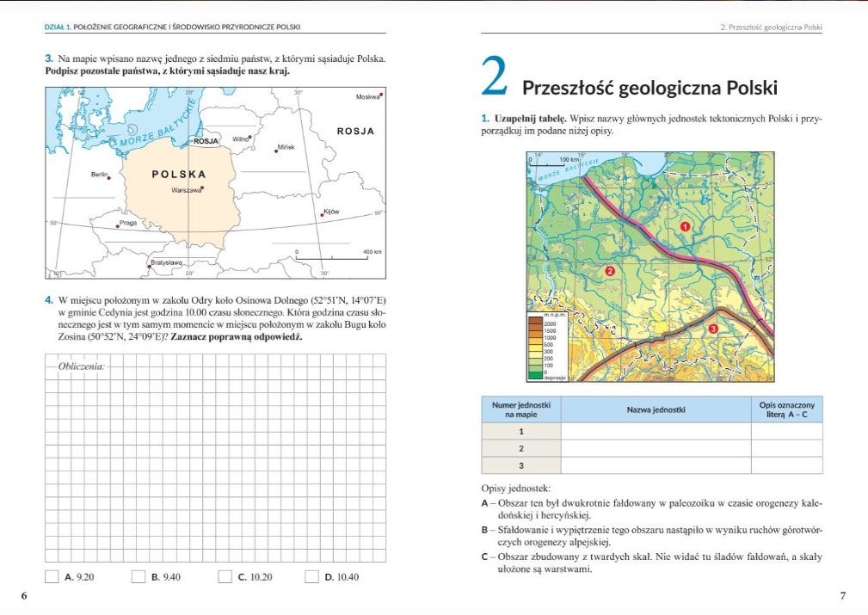The image size is (868, 615).
Task: Click the Praga city dot on the map
Action: (x=117, y=226)
